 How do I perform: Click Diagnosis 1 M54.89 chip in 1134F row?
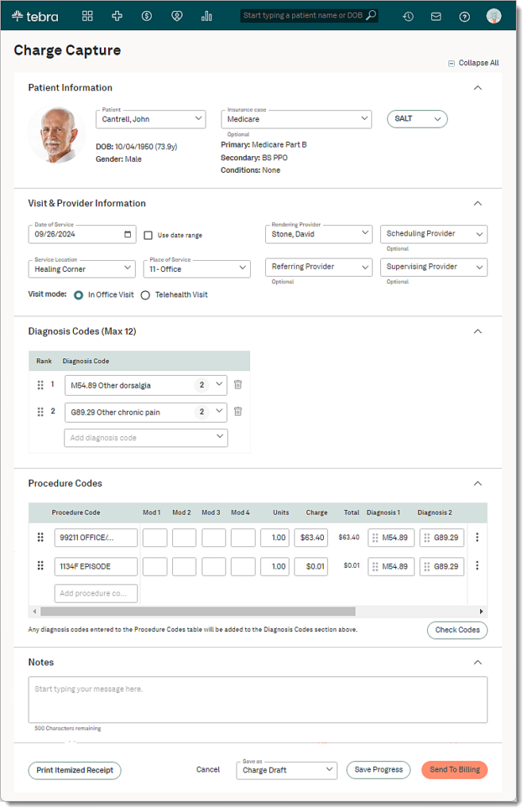click(391, 566)
